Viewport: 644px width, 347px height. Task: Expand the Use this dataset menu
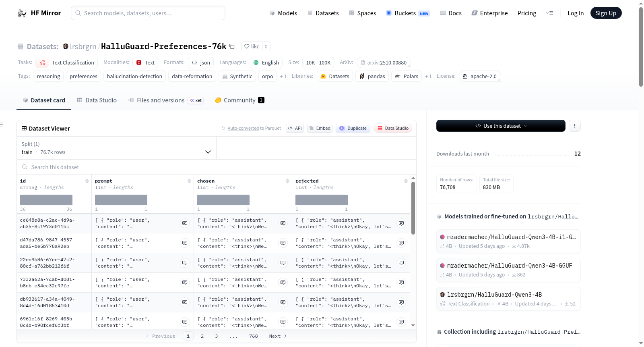pyautogui.click(x=501, y=126)
